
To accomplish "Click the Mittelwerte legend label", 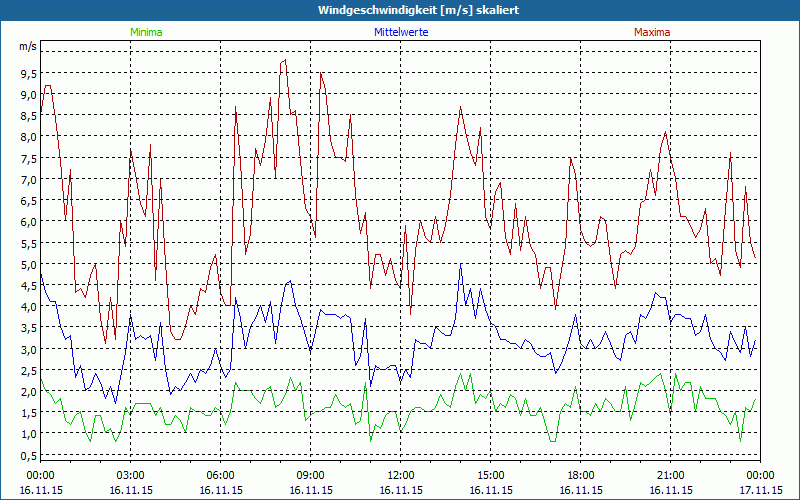I will [x=401, y=32].
